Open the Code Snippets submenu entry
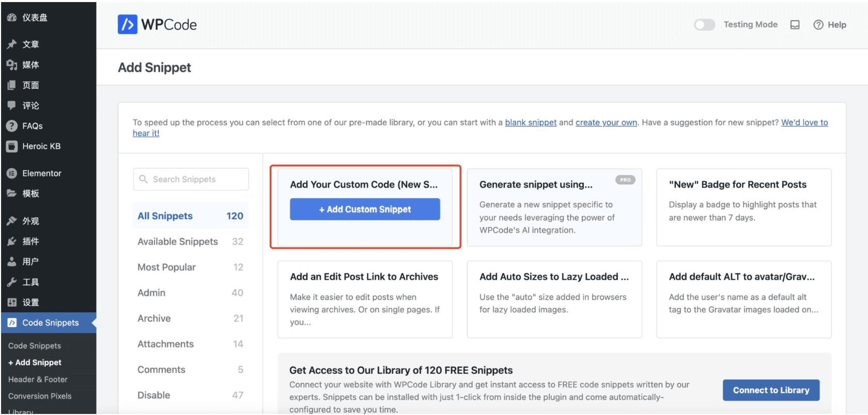 tap(35, 346)
